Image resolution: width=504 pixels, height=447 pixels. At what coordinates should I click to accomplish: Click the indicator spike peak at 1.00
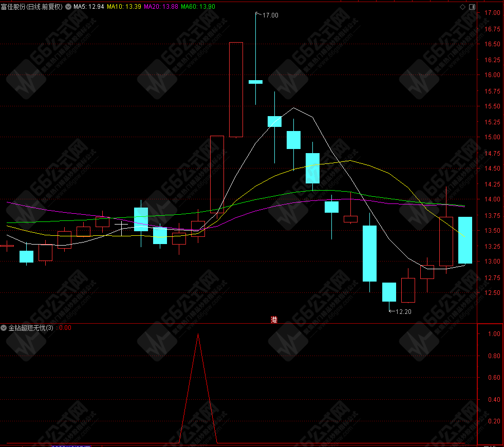pyautogui.click(x=198, y=334)
